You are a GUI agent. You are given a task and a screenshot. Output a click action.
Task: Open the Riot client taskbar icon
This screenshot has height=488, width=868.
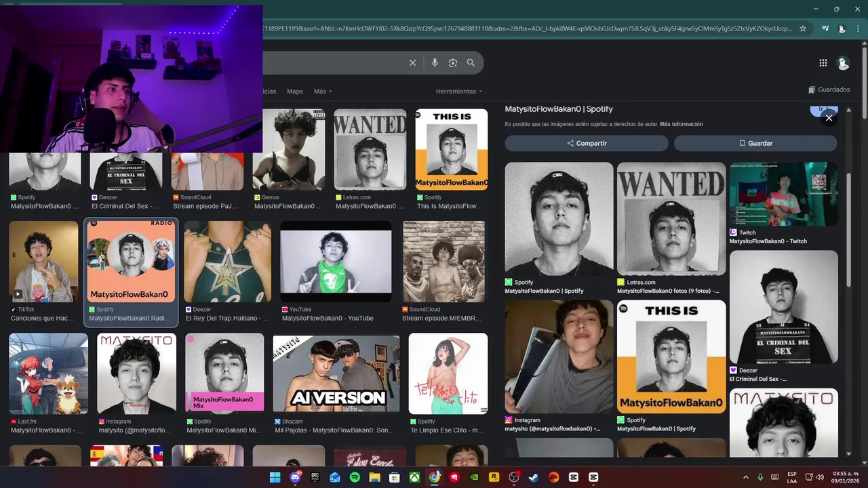tap(454, 477)
